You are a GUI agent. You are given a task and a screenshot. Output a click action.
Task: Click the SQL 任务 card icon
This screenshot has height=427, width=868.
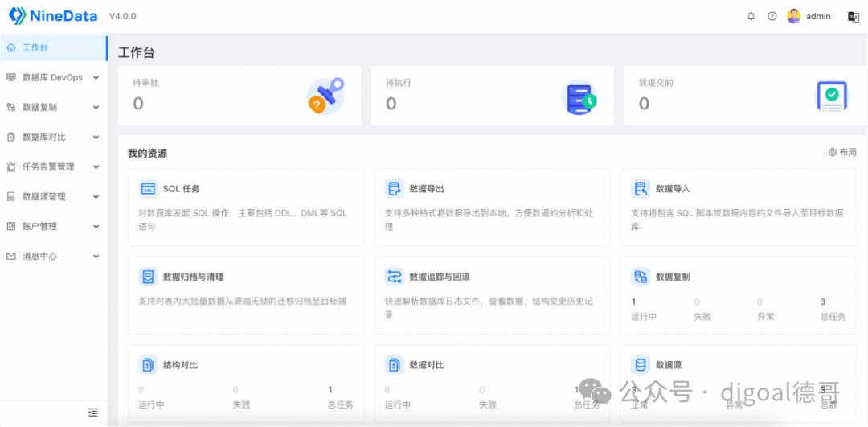[x=148, y=189]
